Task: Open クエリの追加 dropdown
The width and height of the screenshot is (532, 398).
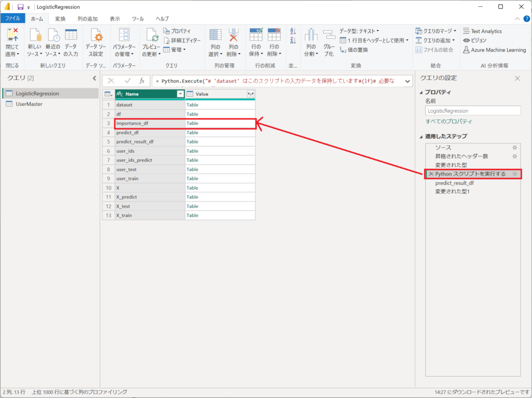Action: click(x=435, y=41)
